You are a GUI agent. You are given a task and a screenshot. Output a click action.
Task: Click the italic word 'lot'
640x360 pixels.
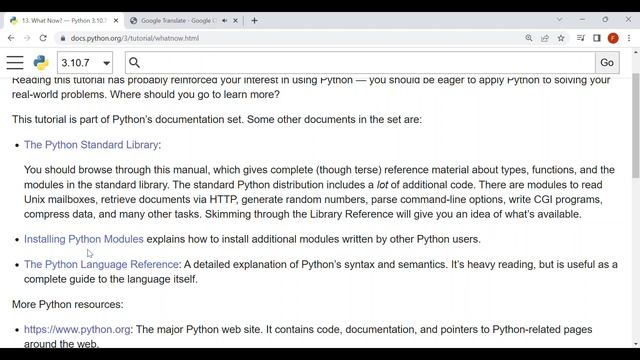382,184
